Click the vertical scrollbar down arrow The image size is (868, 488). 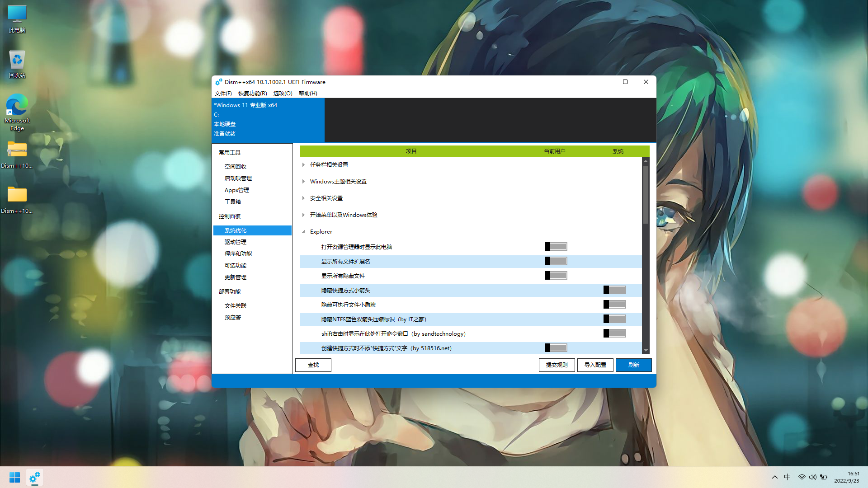[x=646, y=351]
